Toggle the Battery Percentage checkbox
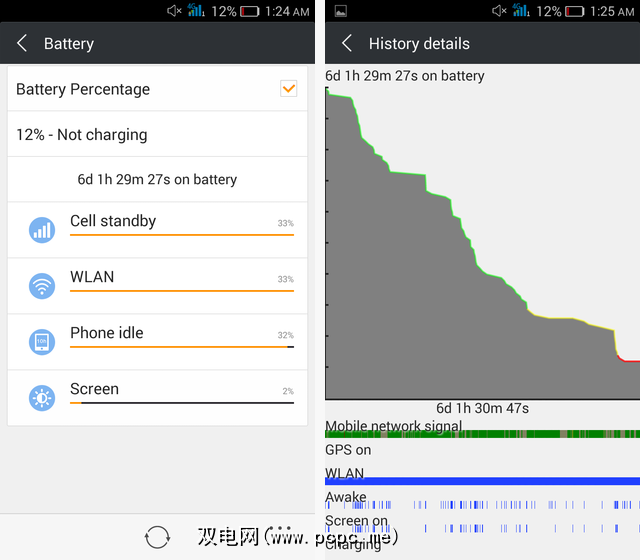Screen dimensions: 640x560 [289, 89]
